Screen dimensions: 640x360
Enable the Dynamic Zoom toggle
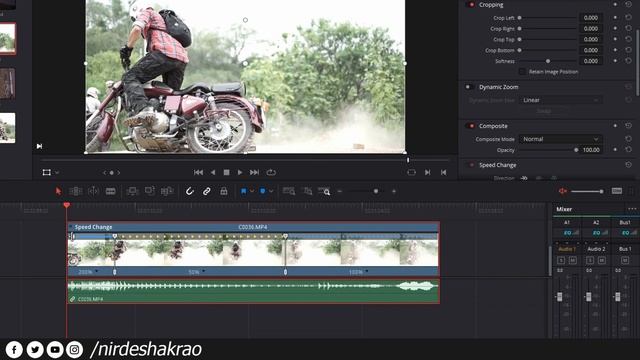coord(469,87)
